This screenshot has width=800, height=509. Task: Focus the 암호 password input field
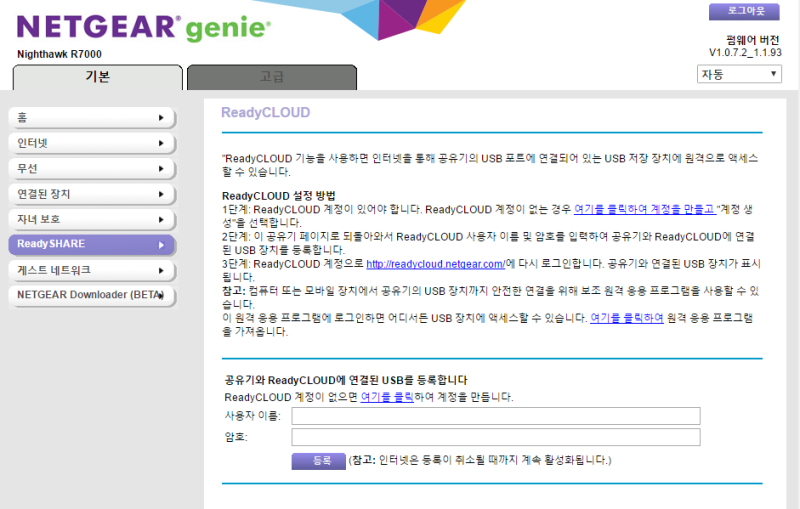pyautogui.click(x=495, y=437)
